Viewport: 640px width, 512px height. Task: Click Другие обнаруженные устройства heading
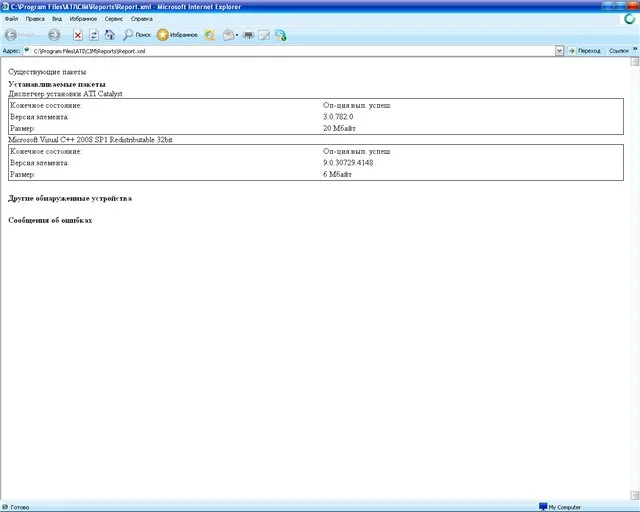coord(70,198)
